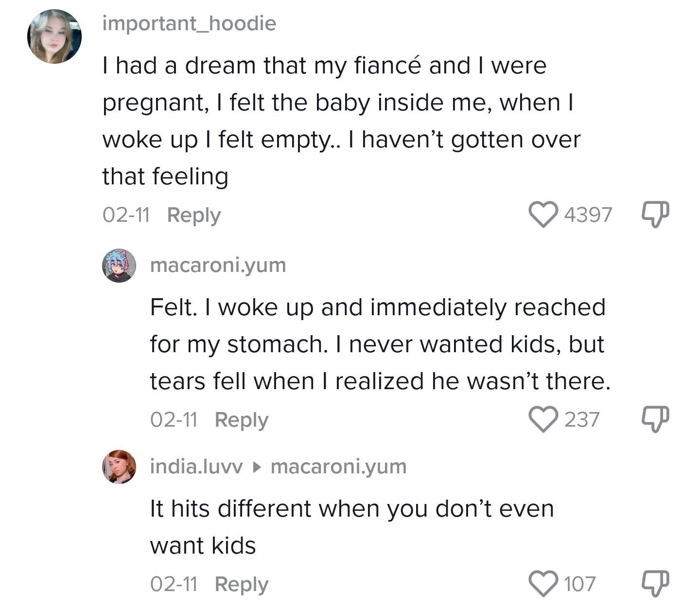Tap the "It hits different" reply text
700x611 pixels.
(x=352, y=527)
